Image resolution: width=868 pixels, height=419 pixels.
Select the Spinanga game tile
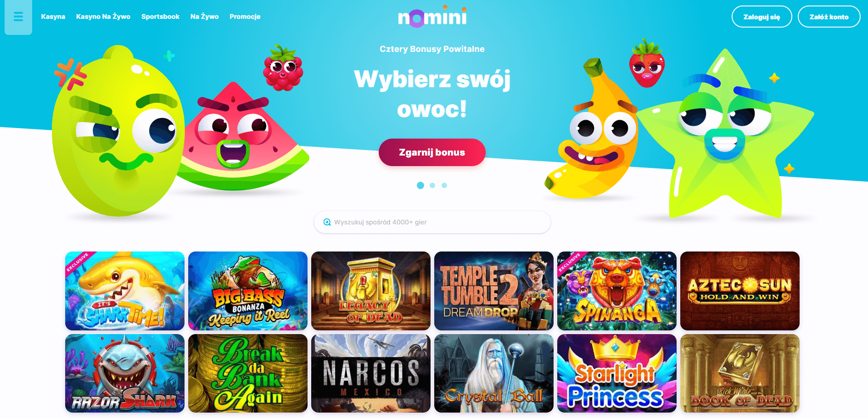point(617,291)
